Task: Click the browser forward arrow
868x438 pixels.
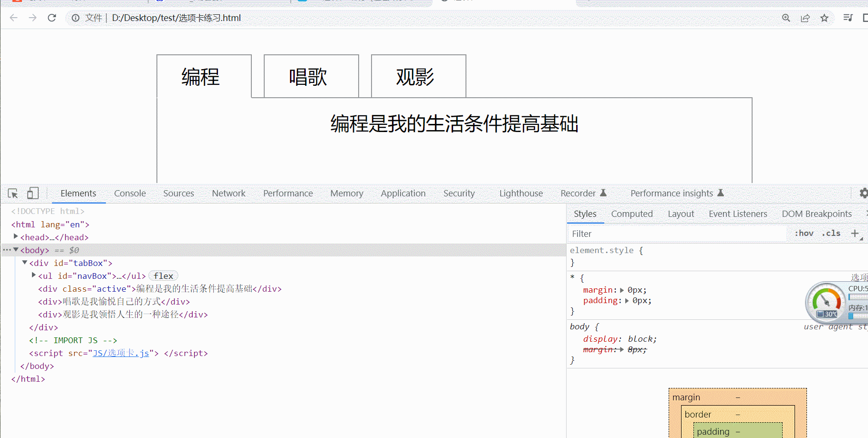Action: tap(32, 18)
